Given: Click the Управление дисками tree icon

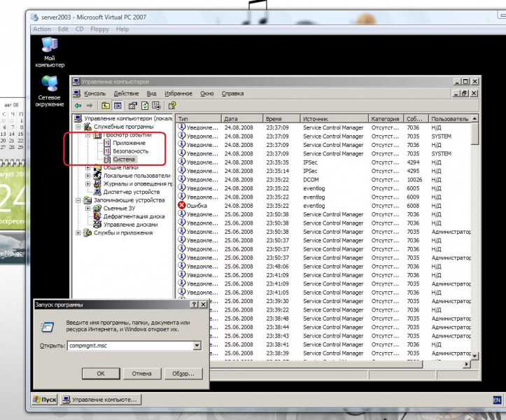Looking at the screenshot, I should (97, 225).
